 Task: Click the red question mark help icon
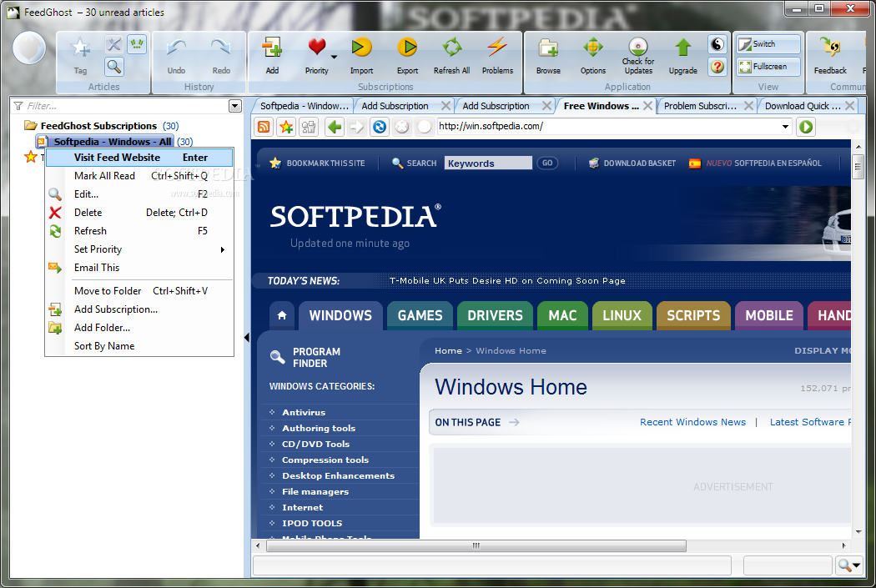click(717, 67)
